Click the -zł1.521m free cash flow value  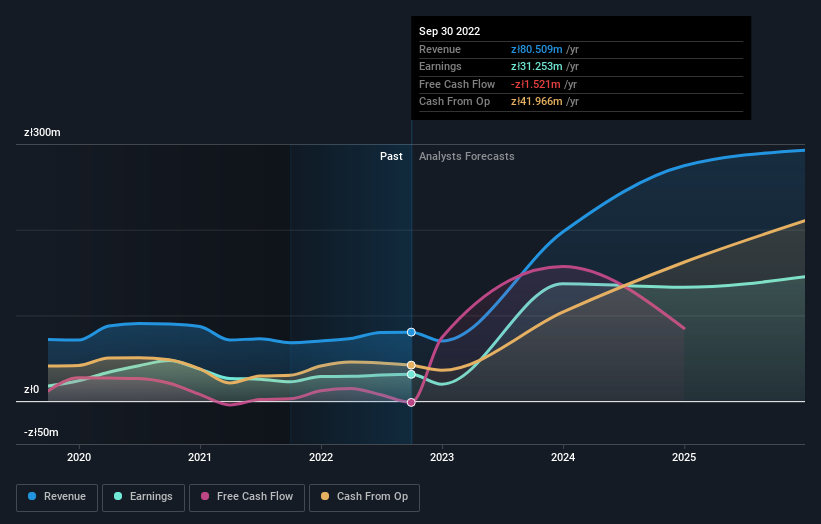tap(536, 84)
